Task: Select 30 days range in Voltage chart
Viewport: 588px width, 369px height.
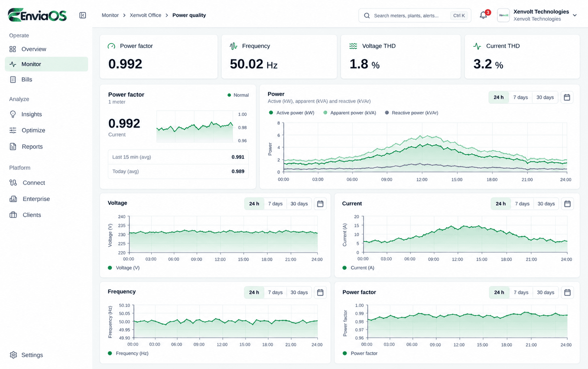Action: tap(299, 204)
